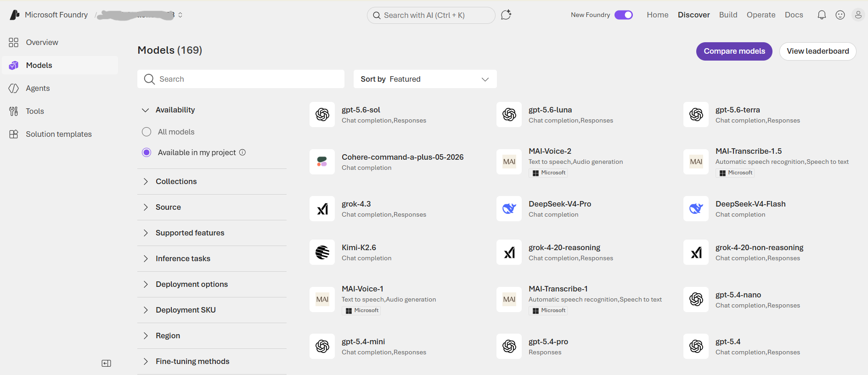Screen dimensions: 868x375
Task: Click the Solution templates icon in sidebar
Action: 14,134
